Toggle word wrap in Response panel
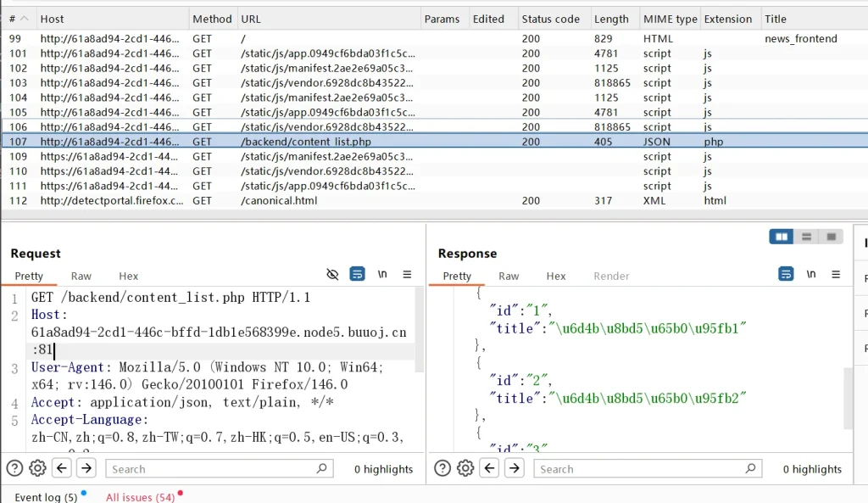Image resolution: width=868 pixels, height=503 pixels. pos(786,274)
